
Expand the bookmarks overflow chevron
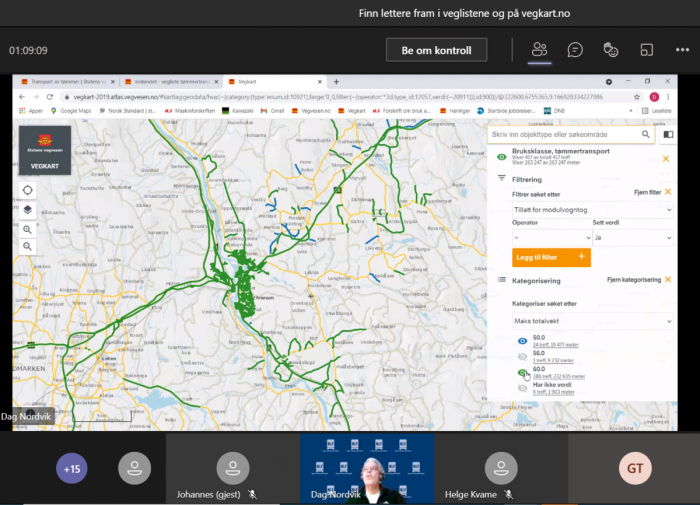(x=631, y=111)
